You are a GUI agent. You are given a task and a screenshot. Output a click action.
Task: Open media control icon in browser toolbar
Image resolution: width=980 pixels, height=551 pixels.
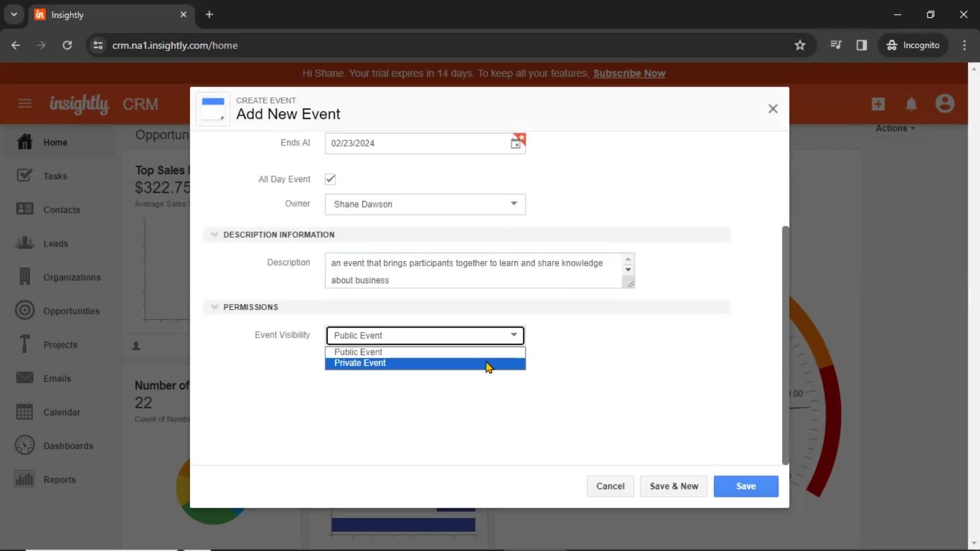836,45
